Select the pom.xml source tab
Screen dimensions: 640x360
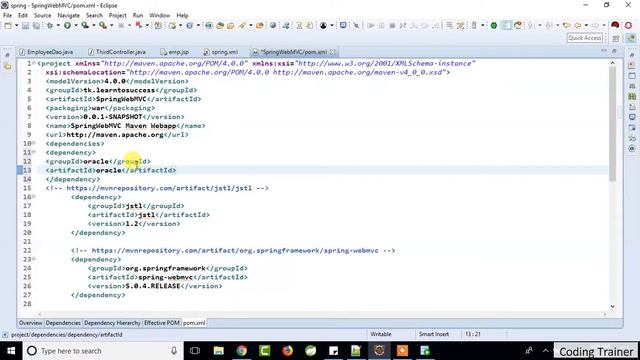(x=194, y=323)
